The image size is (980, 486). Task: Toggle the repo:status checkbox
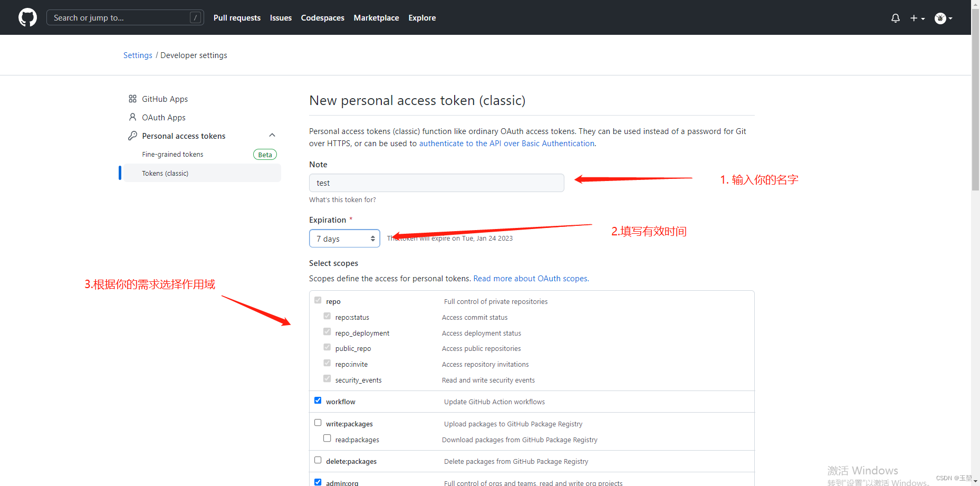point(327,316)
